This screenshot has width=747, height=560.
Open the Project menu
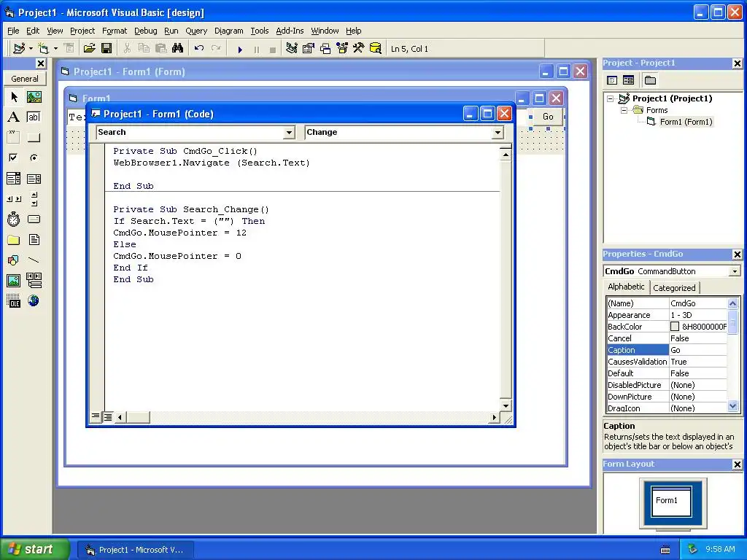82,31
